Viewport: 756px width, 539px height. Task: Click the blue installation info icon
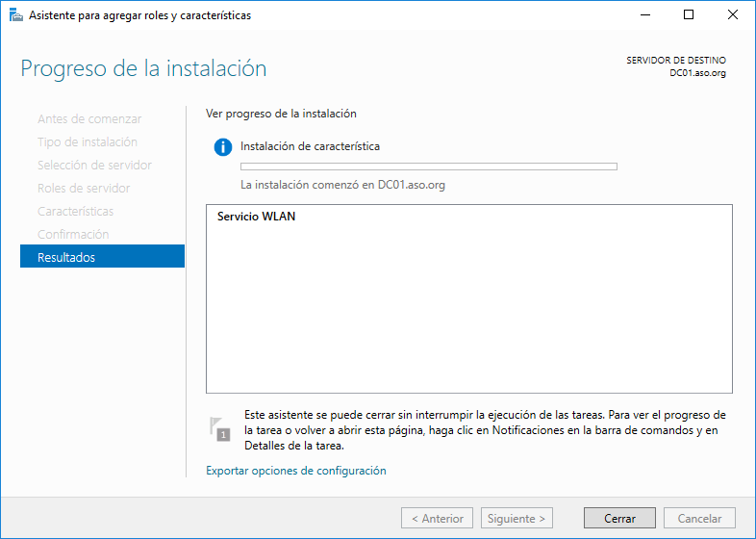click(223, 147)
